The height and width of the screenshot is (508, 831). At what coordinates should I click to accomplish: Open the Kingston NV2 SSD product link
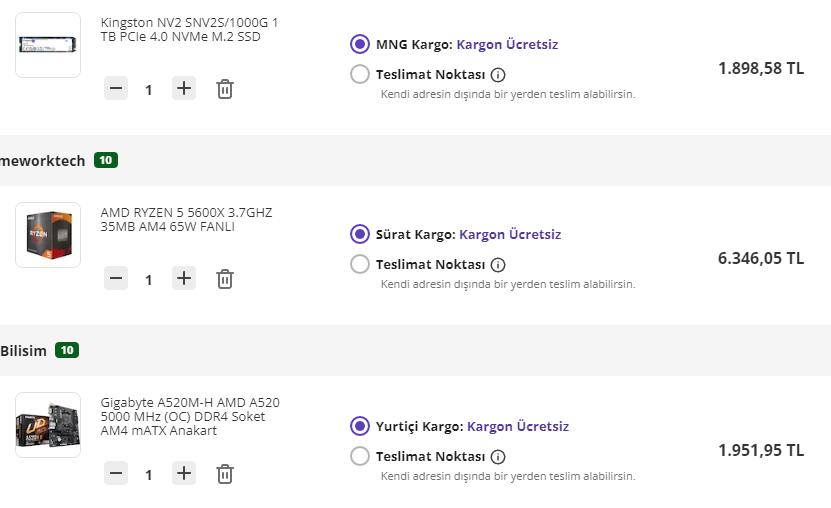point(189,29)
